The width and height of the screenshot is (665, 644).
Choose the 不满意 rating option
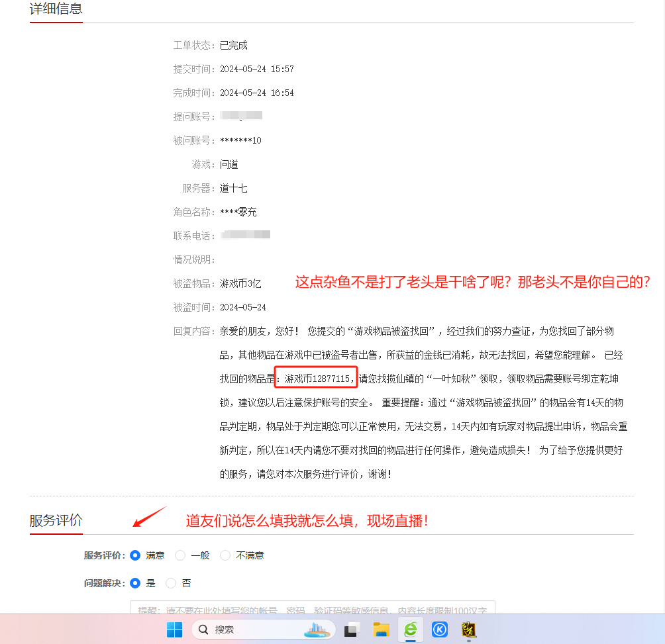click(x=225, y=555)
